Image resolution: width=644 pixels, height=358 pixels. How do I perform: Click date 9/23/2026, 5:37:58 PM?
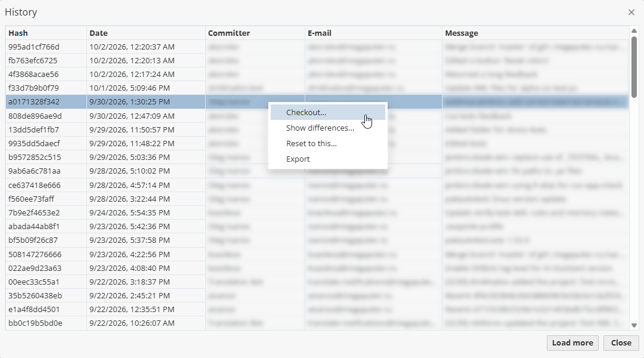click(x=129, y=240)
